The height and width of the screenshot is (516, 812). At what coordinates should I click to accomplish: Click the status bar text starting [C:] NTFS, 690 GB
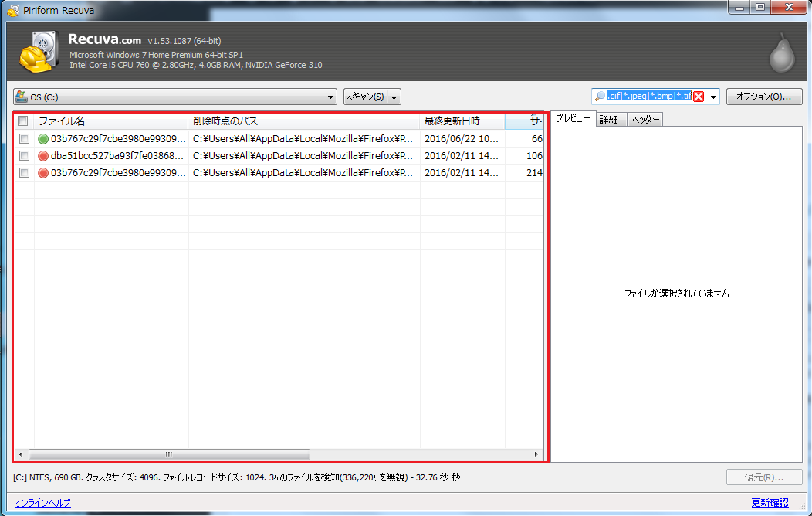click(237, 477)
